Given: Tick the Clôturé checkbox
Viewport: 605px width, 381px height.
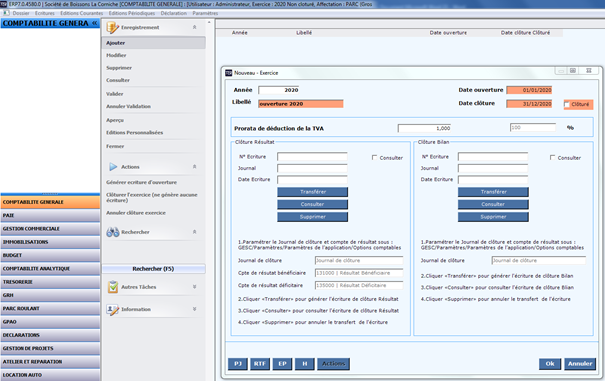Looking at the screenshot, I should (567, 104).
